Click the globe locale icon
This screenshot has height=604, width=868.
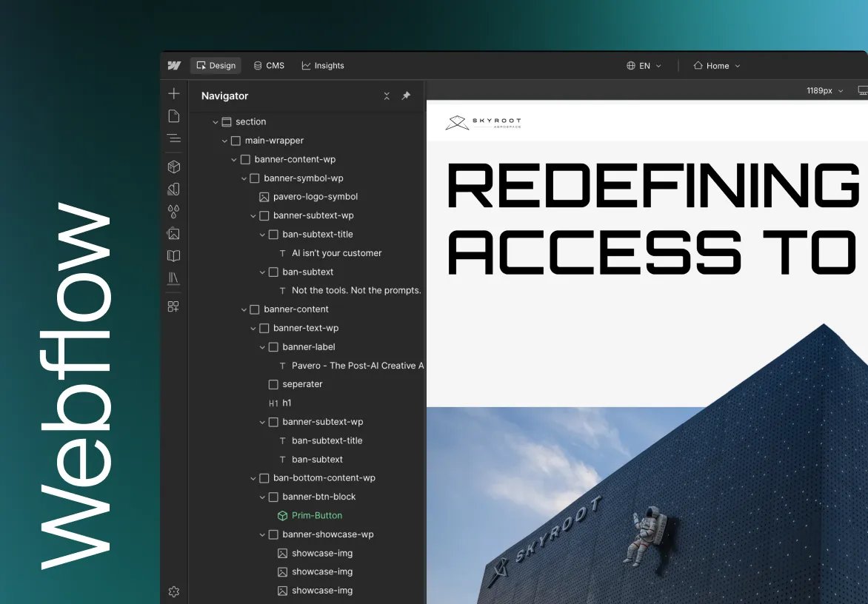tap(630, 65)
